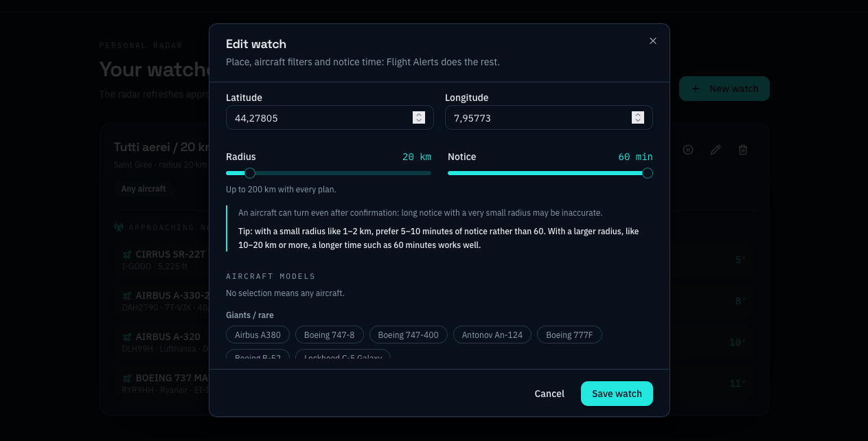
Task: Click the 8' arrival time in background
Action: (x=740, y=301)
